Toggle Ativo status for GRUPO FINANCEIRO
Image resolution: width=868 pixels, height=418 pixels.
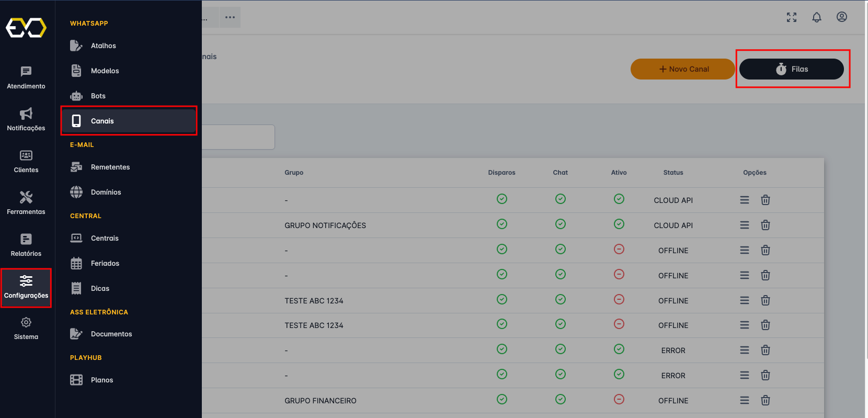(619, 400)
